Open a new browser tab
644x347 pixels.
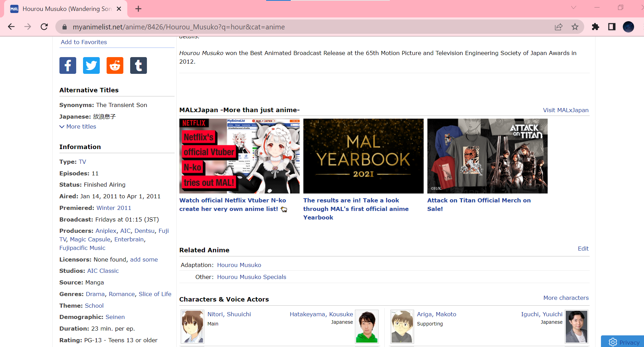pyautogui.click(x=138, y=9)
